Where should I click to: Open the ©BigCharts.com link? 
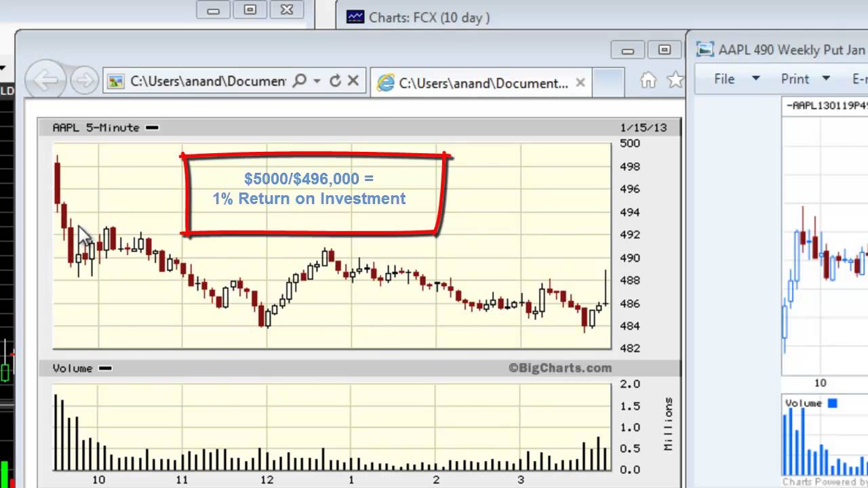click(x=560, y=368)
